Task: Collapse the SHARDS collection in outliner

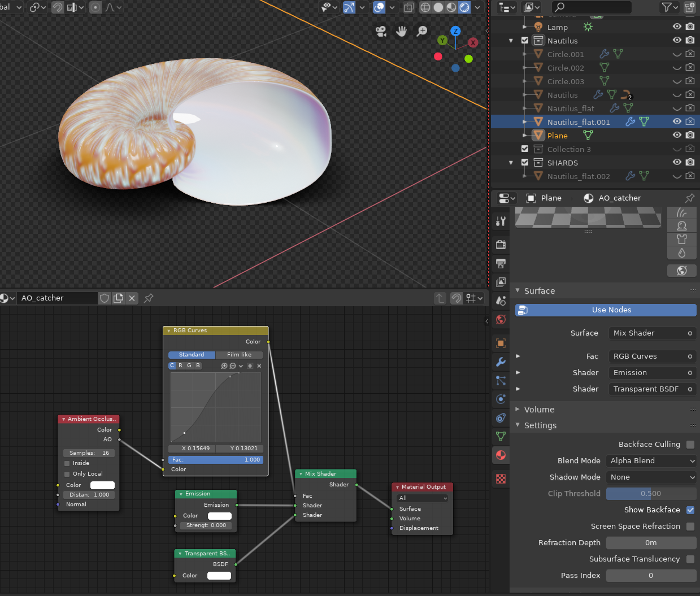Action: 511,163
